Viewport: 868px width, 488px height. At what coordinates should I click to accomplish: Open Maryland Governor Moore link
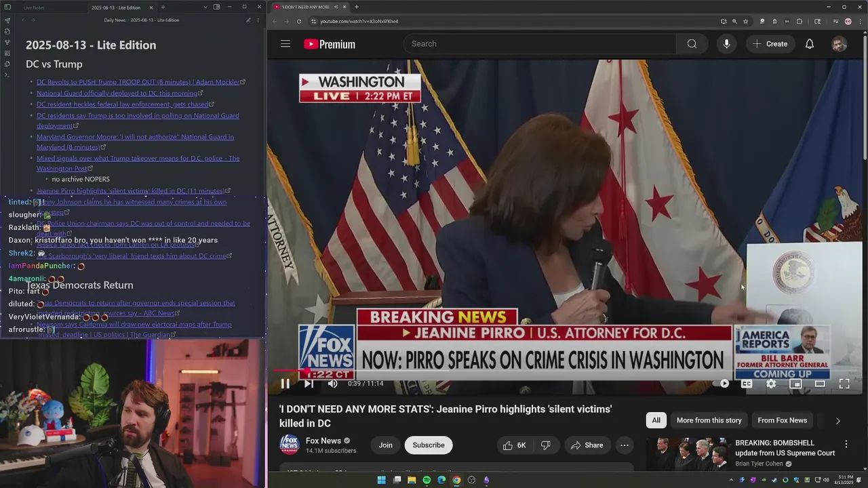(x=135, y=142)
